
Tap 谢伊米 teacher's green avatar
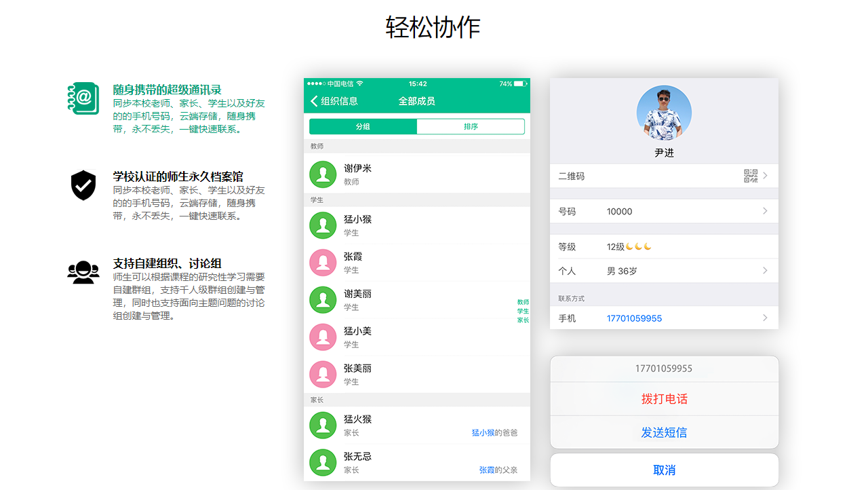(x=323, y=174)
